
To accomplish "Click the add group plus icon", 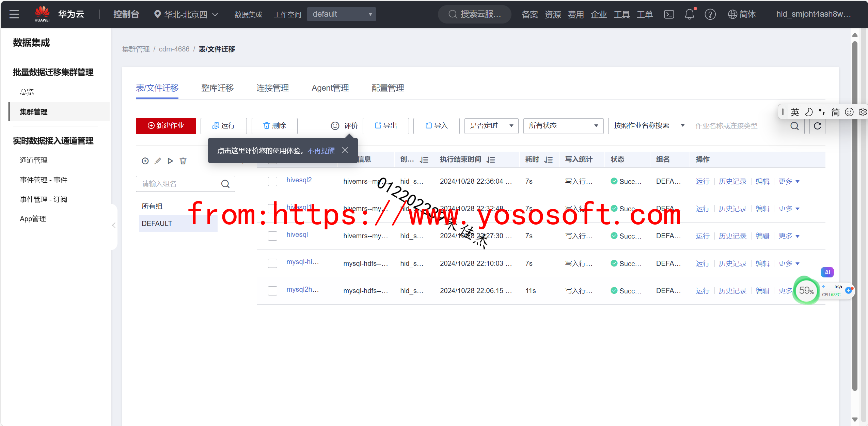I will [145, 161].
